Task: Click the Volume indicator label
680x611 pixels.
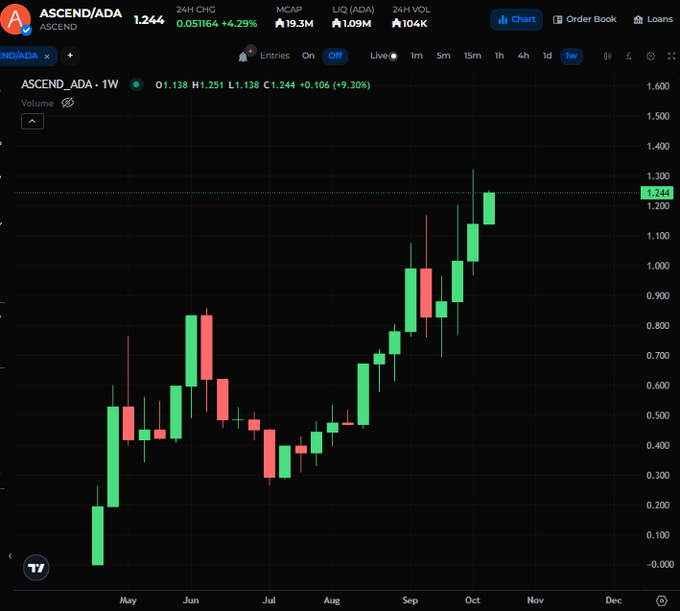Action: [37, 103]
